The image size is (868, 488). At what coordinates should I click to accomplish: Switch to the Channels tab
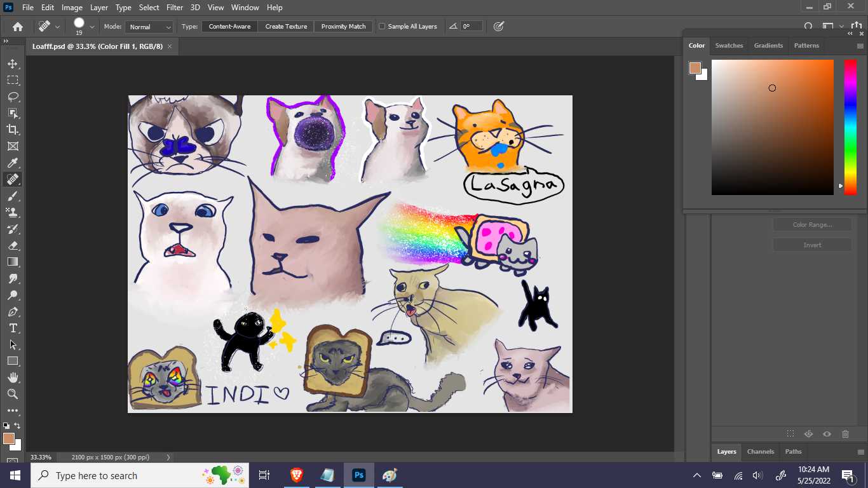[760, 452]
